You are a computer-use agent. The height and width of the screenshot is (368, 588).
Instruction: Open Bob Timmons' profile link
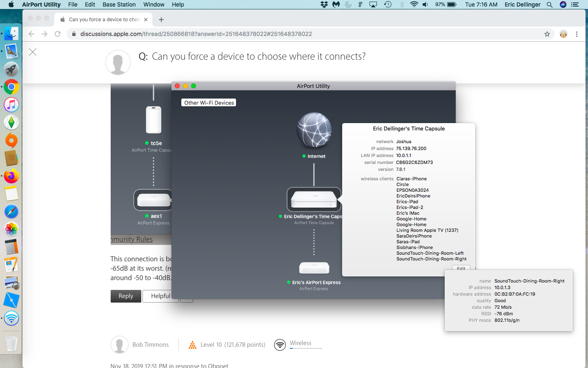tap(151, 345)
